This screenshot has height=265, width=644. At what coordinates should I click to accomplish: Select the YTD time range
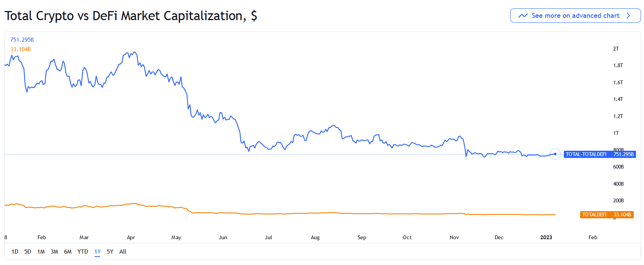point(82,252)
